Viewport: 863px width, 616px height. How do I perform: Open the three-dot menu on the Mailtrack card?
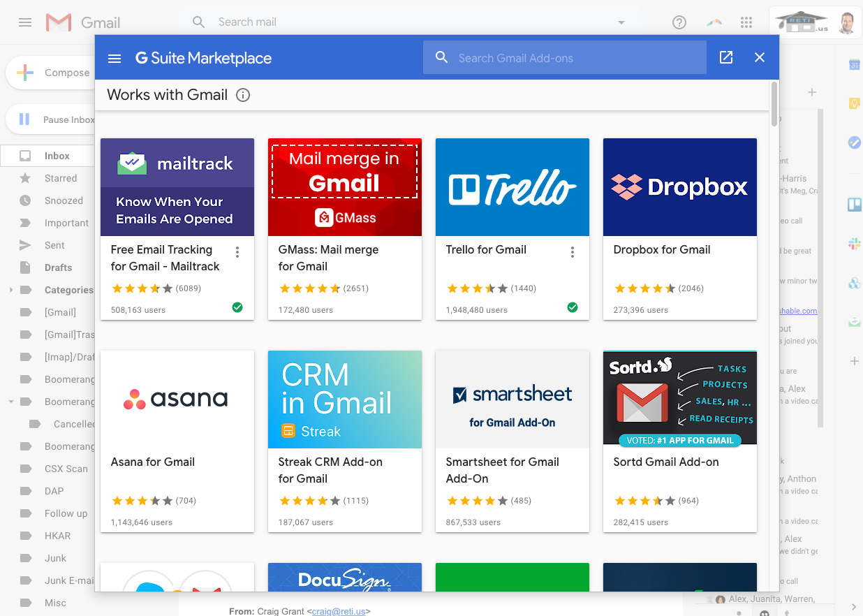(237, 251)
